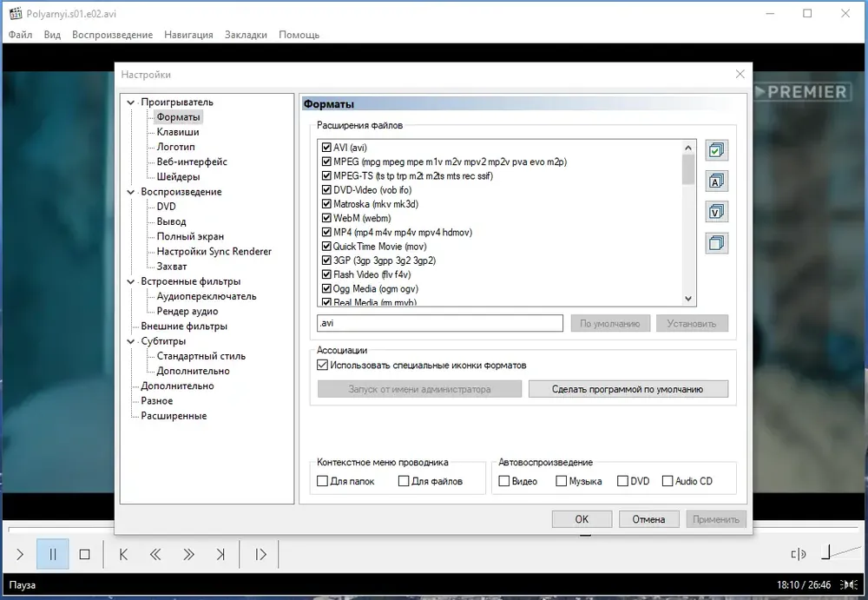
Task: Open the Файл menu
Action: 21,35
